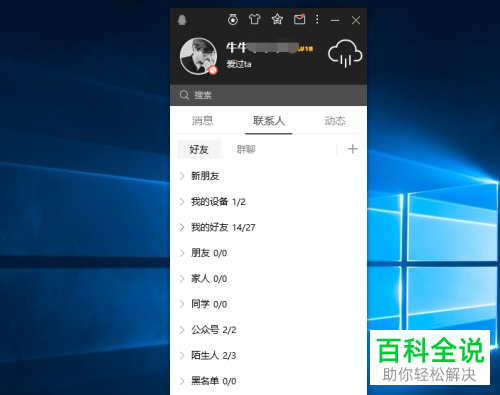500x395 pixels.
Task: Switch to the 消息 tab
Action: pyautogui.click(x=203, y=120)
